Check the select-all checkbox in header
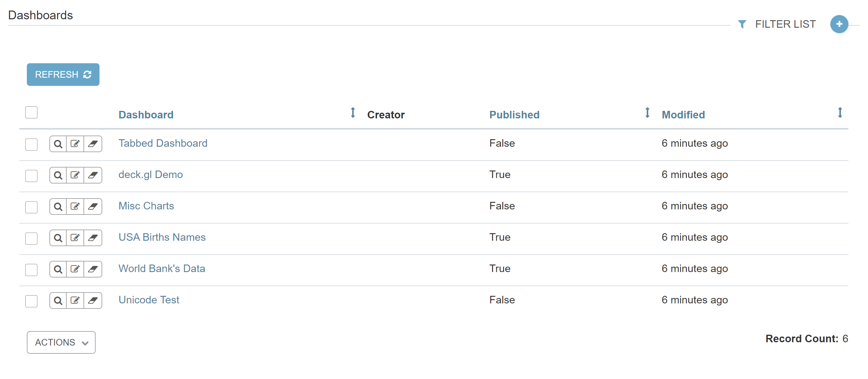 click(x=31, y=112)
